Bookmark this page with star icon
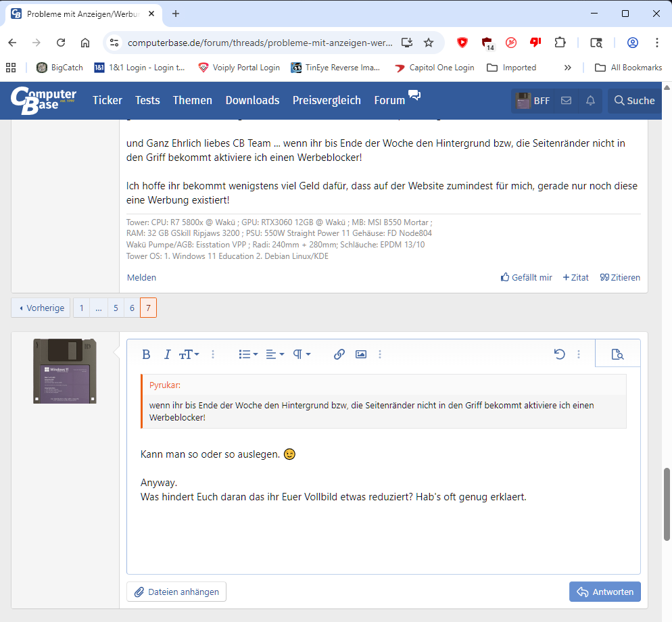The height and width of the screenshot is (622, 672). click(x=429, y=43)
